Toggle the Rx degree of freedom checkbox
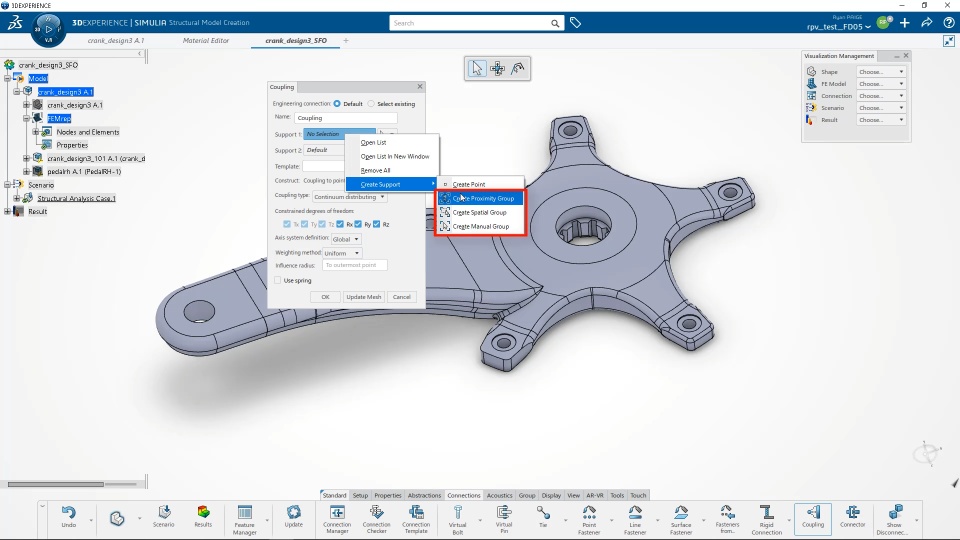 click(x=340, y=224)
